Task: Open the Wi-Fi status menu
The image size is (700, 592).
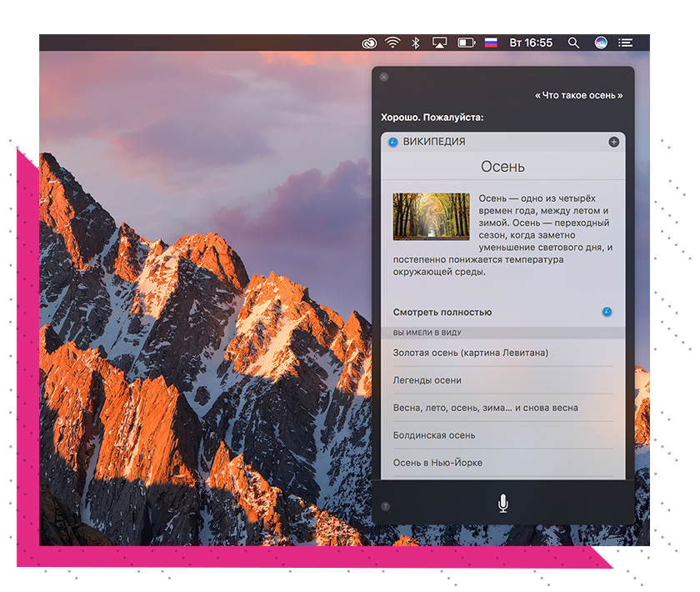Action: 392,43
